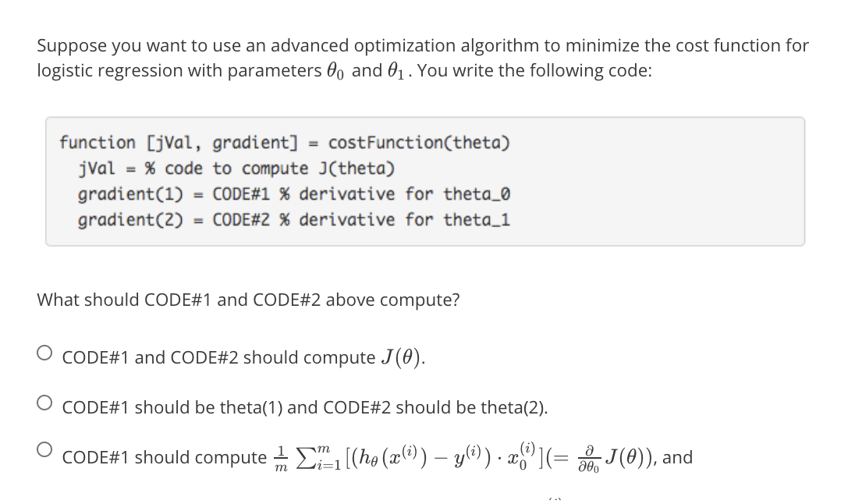Click the gradient(1) line in the code
Image resolution: width=855 pixels, height=504 pixels.
coord(294,194)
